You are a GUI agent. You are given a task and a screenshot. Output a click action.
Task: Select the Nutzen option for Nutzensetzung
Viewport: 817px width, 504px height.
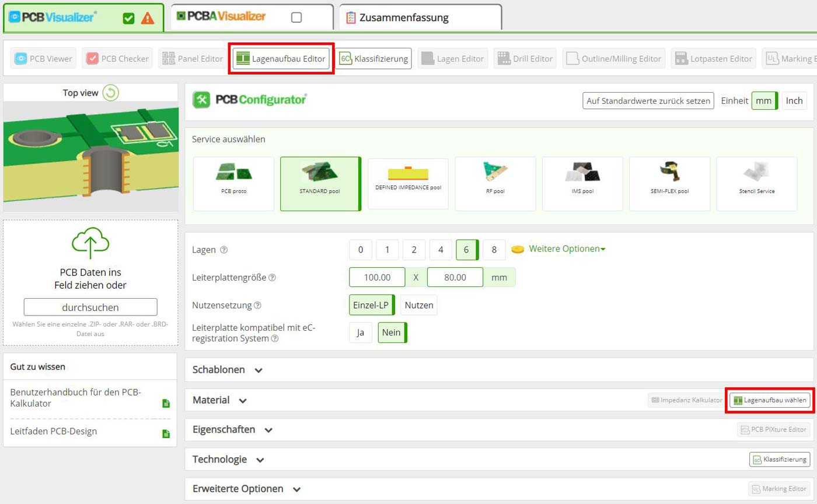click(x=419, y=304)
